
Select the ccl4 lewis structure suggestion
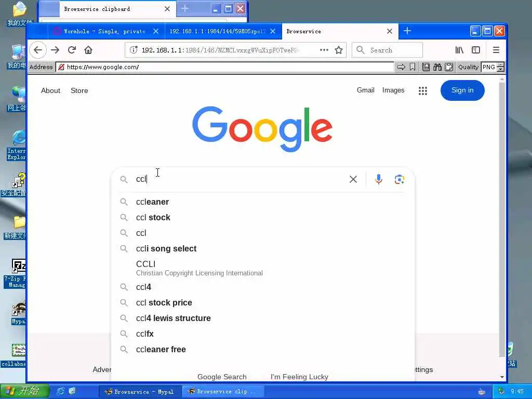[263, 318]
